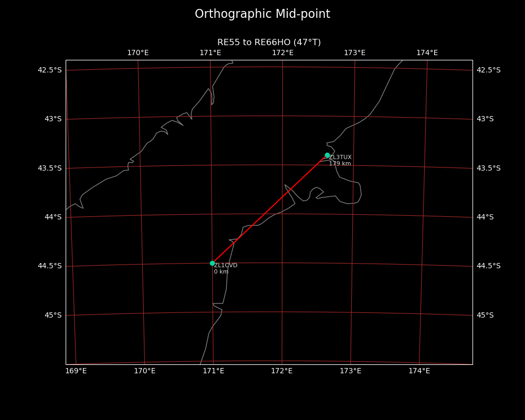Screen dimensions: 525x420
Task: Click the 179 km distance label
Action: (340, 164)
